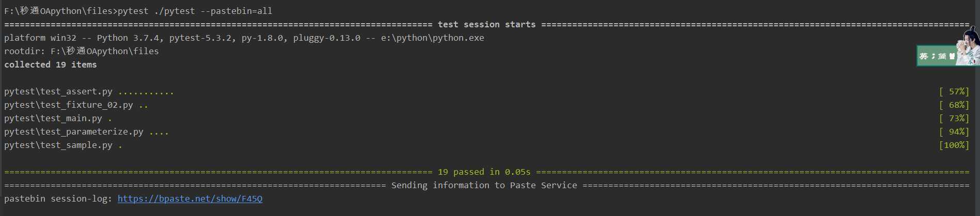This screenshot has height=216, width=980.
Task: Click the 'collected 19 items' line
Action: 51,65
